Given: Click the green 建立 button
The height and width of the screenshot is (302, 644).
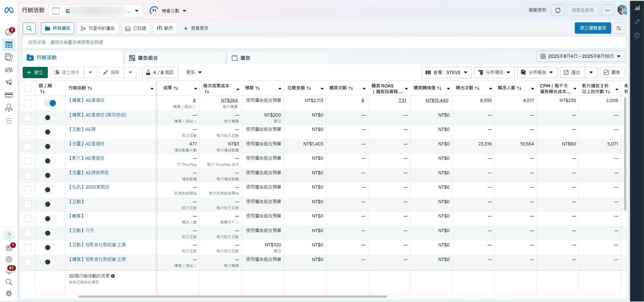Looking at the screenshot, I should [x=35, y=72].
